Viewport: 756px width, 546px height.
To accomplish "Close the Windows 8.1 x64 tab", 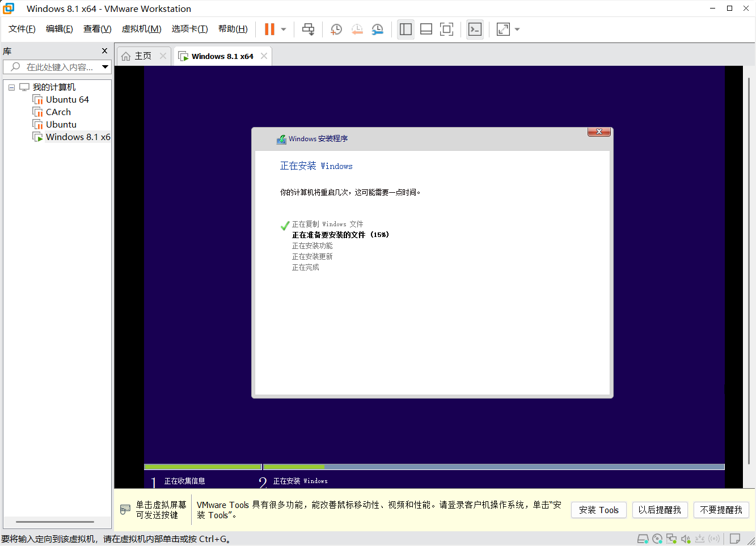I will pyautogui.click(x=264, y=56).
